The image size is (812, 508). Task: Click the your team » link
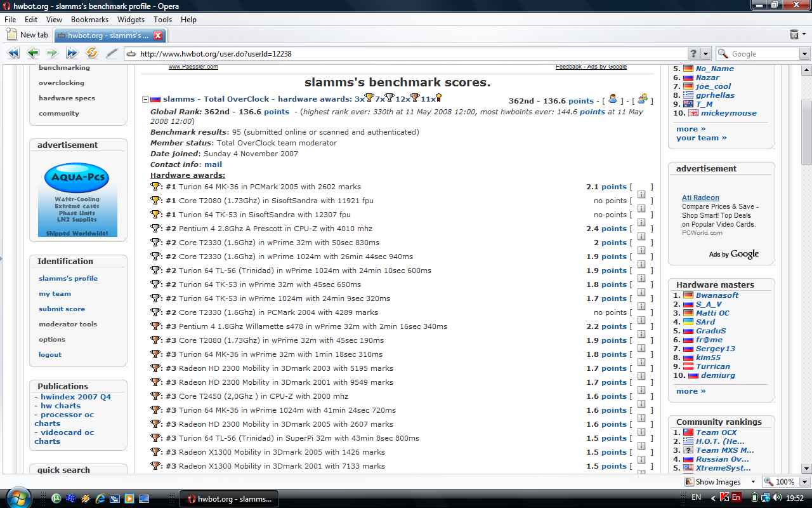[702, 138]
